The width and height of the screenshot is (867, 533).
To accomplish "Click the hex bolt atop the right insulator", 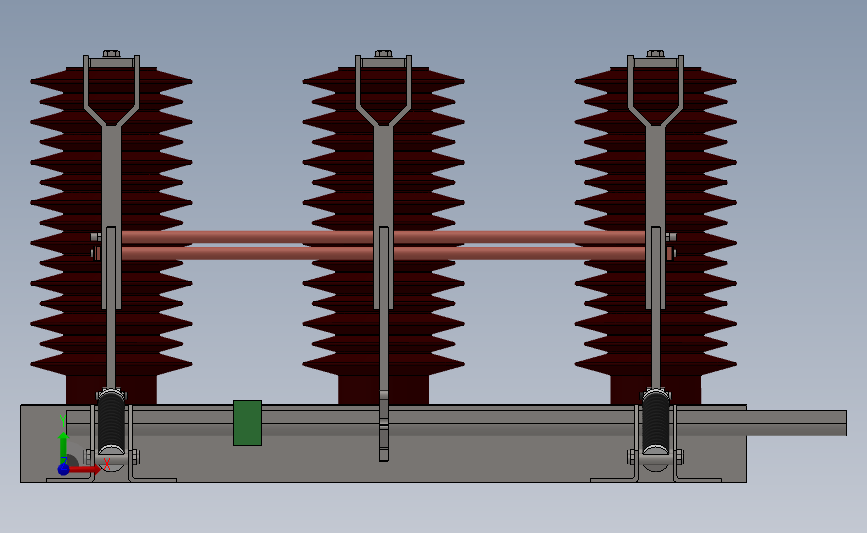I will click(655, 54).
